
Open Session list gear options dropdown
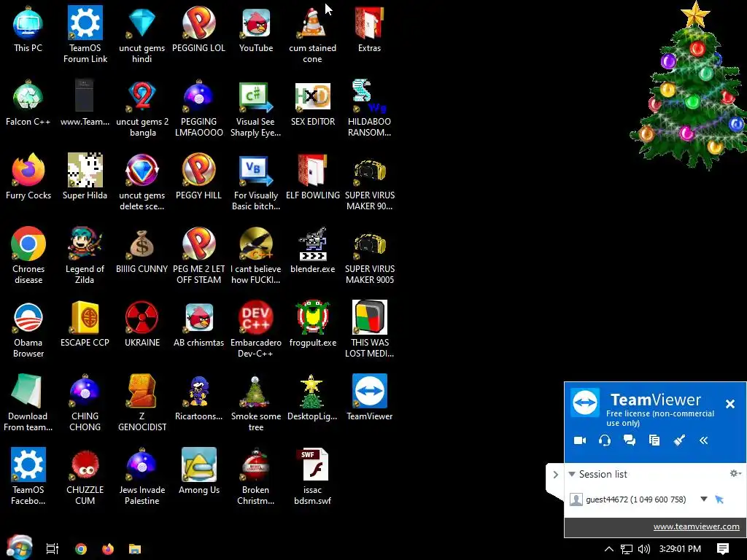click(735, 473)
